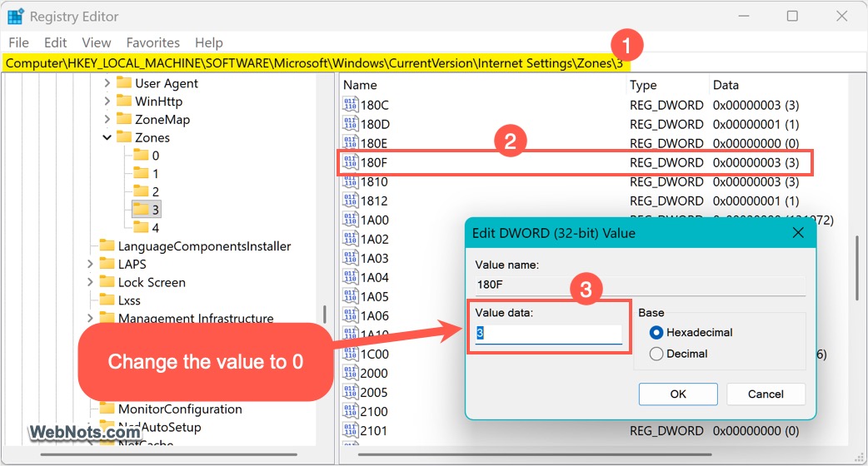Click REG_DWORD type of 2101
868x466 pixels.
click(666, 430)
